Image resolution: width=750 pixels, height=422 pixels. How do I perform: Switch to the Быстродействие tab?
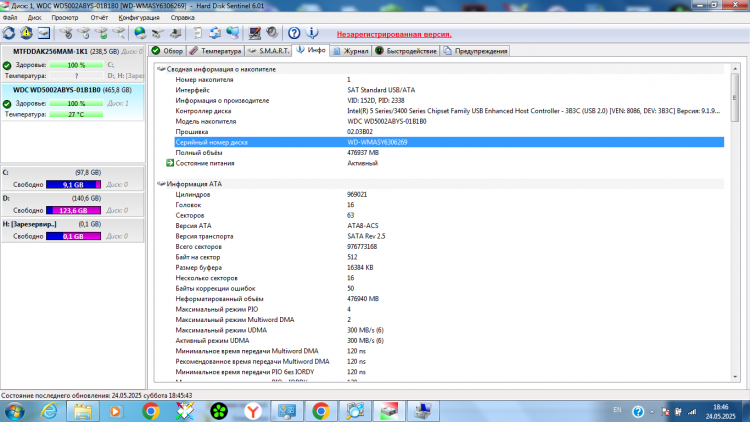coord(406,51)
